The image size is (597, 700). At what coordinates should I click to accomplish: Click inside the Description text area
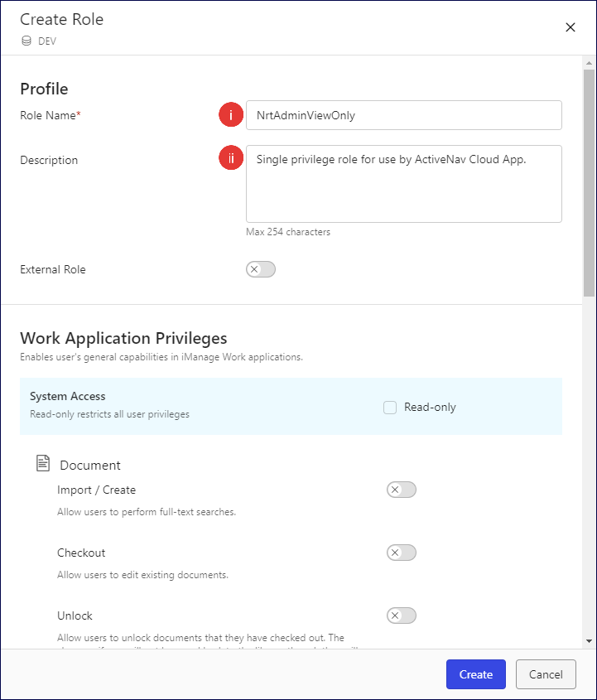tap(404, 182)
